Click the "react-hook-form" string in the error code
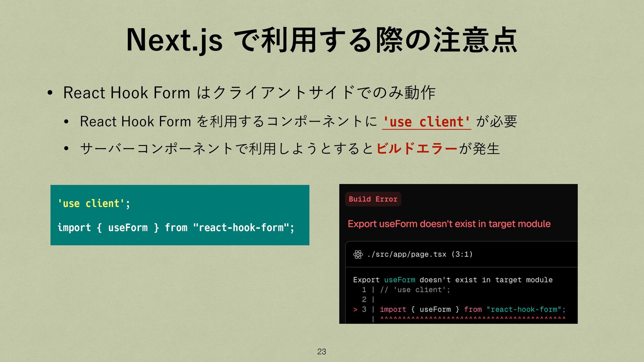Viewport: 644px width, 362px height. pyautogui.click(x=524, y=310)
